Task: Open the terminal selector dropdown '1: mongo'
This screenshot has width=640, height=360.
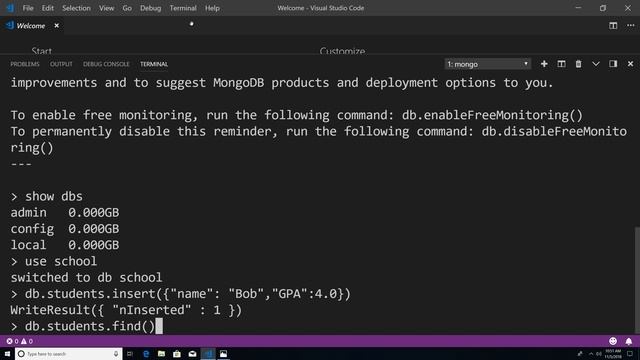Action: (487, 64)
